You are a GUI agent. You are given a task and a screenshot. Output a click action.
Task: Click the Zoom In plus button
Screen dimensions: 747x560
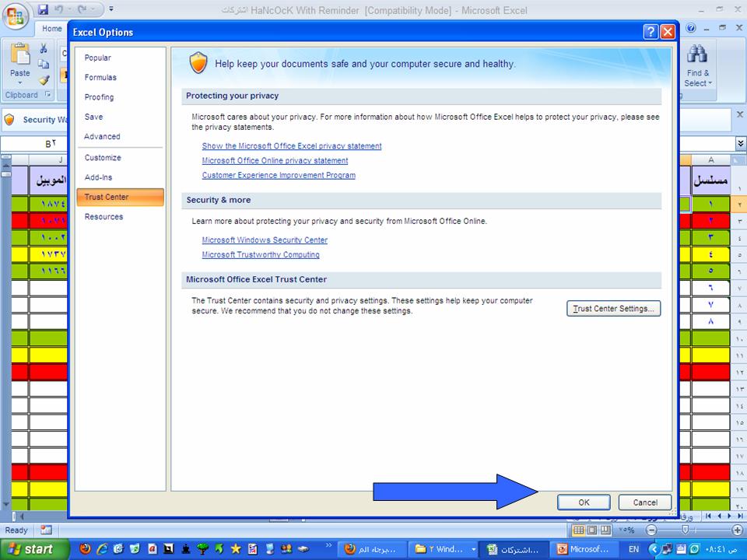coord(738,530)
